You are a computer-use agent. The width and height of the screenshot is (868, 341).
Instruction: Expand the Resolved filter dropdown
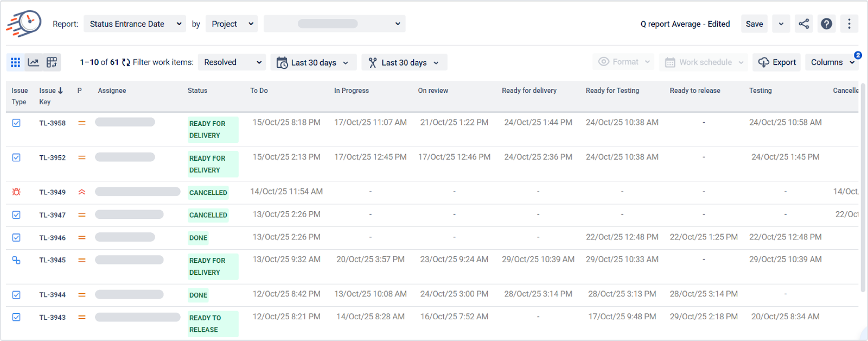pyautogui.click(x=232, y=62)
